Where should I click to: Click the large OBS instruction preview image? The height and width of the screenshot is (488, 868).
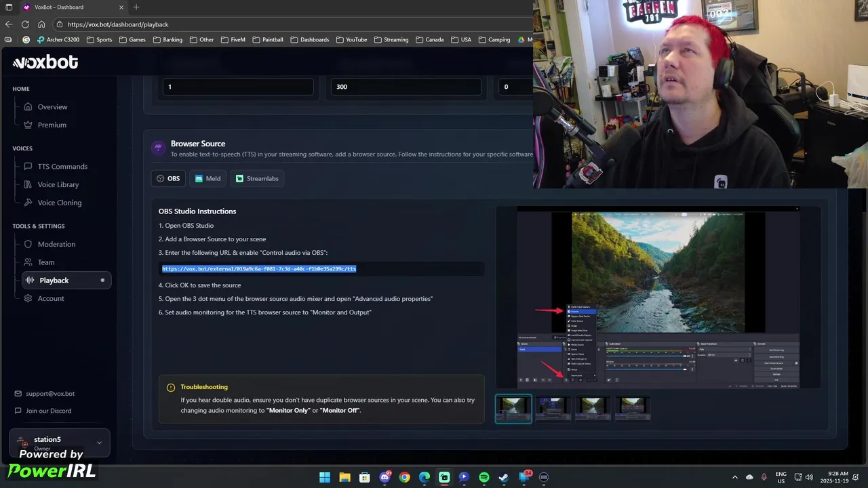(658, 298)
